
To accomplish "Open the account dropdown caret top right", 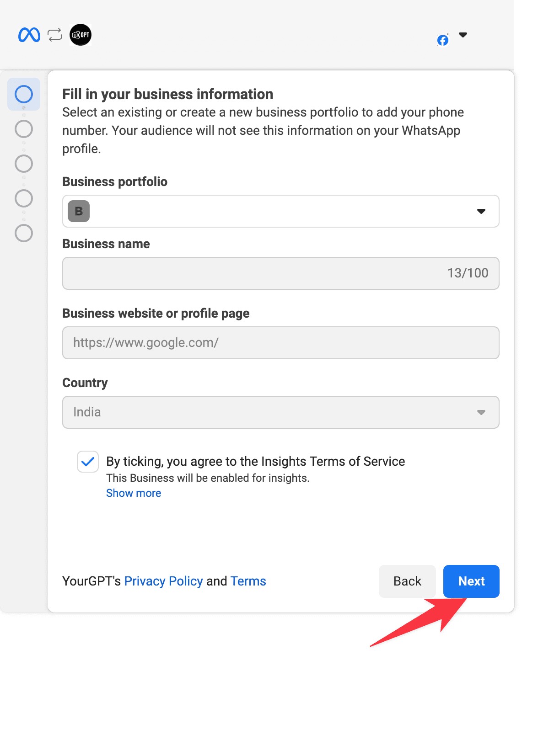I will point(463,34).
